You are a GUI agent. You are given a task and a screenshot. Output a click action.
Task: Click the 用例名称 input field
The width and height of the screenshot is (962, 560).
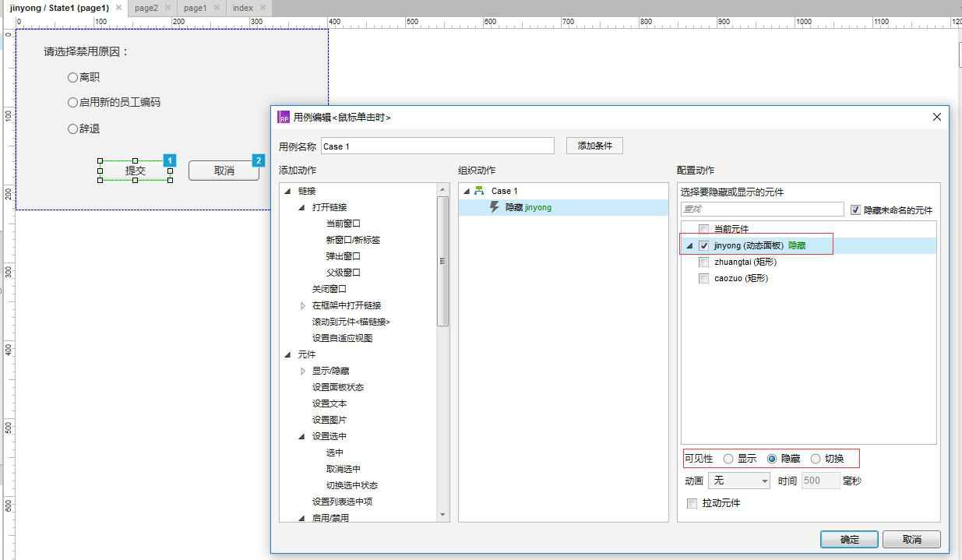point(437,146)
